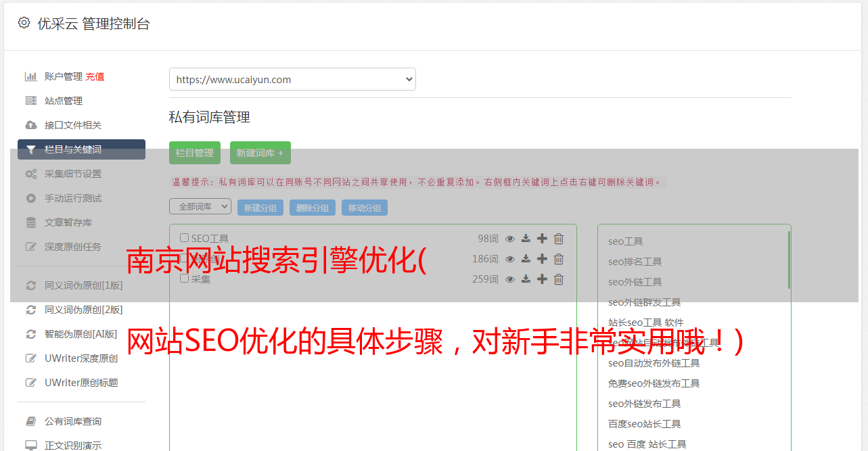
Task: Open the https://www.ucaiyun.com site dropdown
Action: pyautogui.click(x=292, y=79)
